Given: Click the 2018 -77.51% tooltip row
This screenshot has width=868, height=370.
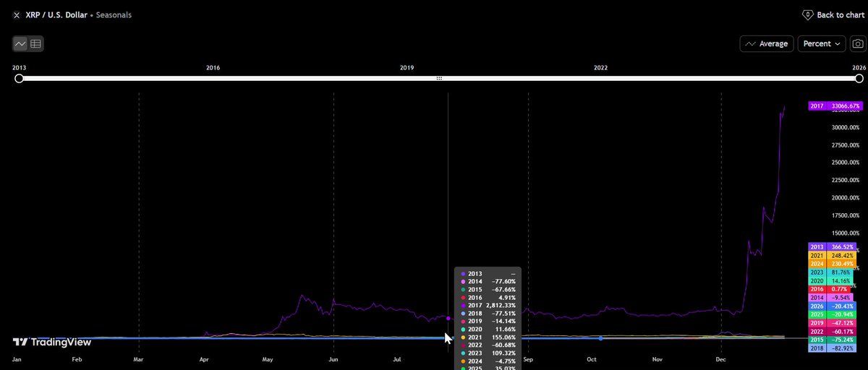Looking at the screenshot, I should (x=488, y=314).
